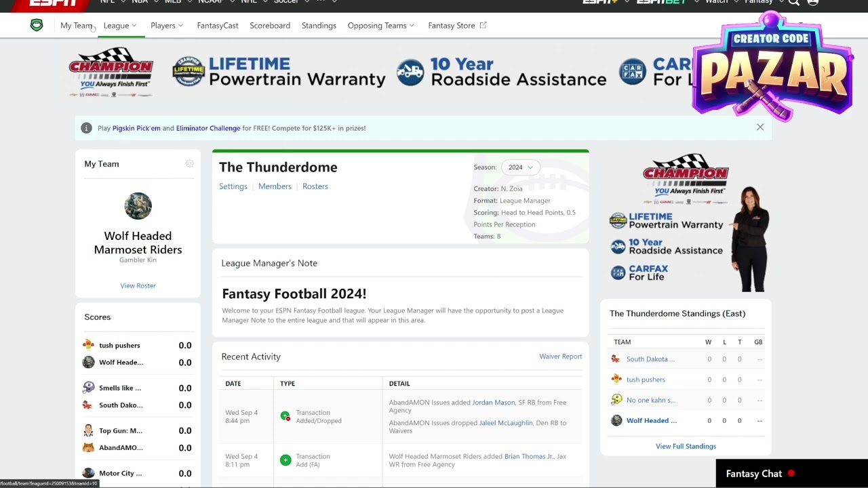
Task: Open the Scoreboard tab
Action: (270, 25)
